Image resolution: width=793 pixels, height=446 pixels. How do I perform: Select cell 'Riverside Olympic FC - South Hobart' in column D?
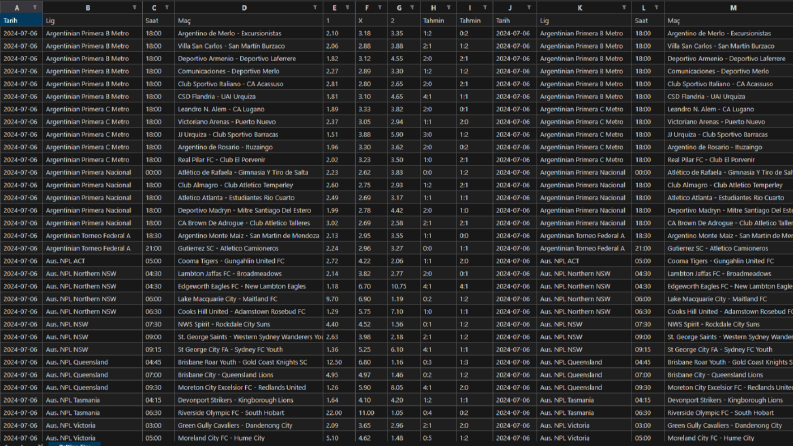249,413
